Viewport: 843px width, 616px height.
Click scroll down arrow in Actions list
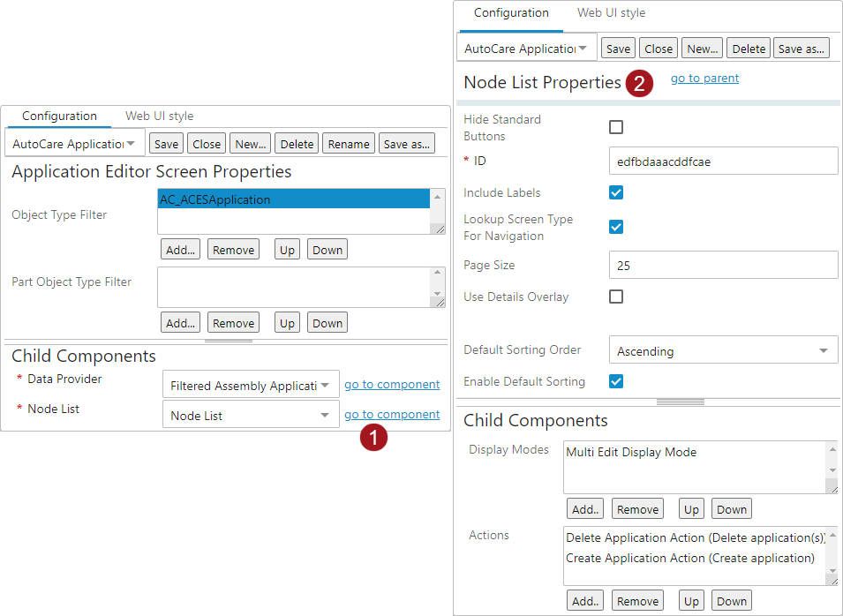point(832,571)
